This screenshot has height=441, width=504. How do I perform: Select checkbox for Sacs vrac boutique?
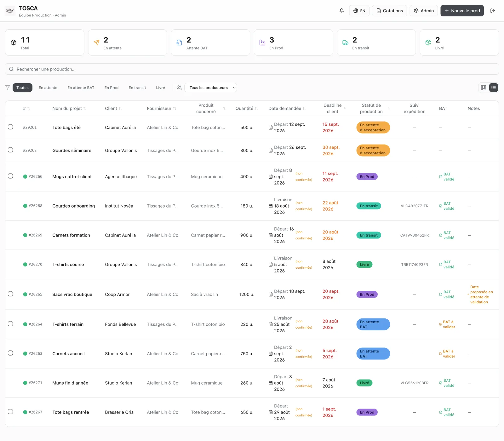pyautogui.click(x=10, y=294)
